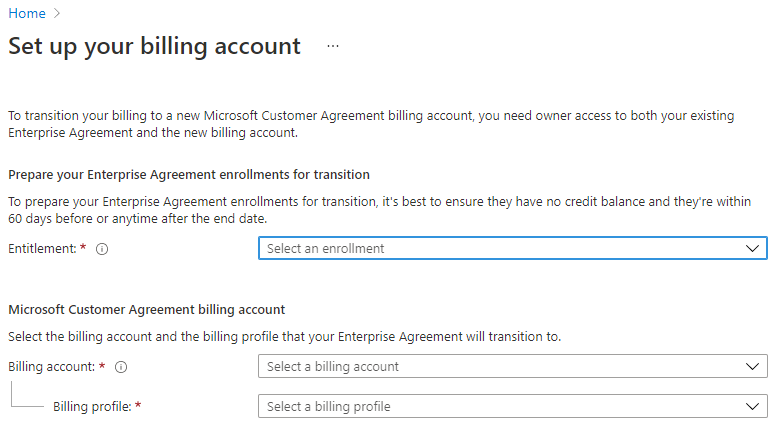Click the Billing account dropdown chevron arrow
The height and width of the screenshot is (445, 782).
click(x=753, y=367)
